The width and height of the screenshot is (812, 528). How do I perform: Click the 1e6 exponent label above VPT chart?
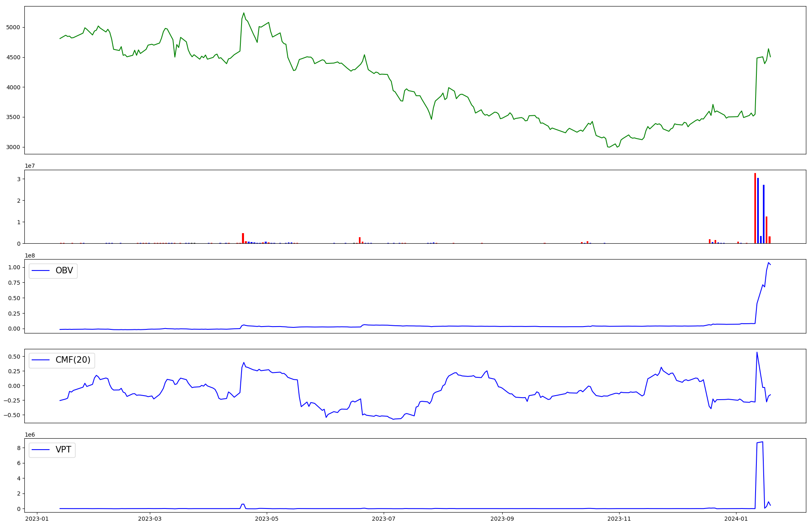click(30, 435)
